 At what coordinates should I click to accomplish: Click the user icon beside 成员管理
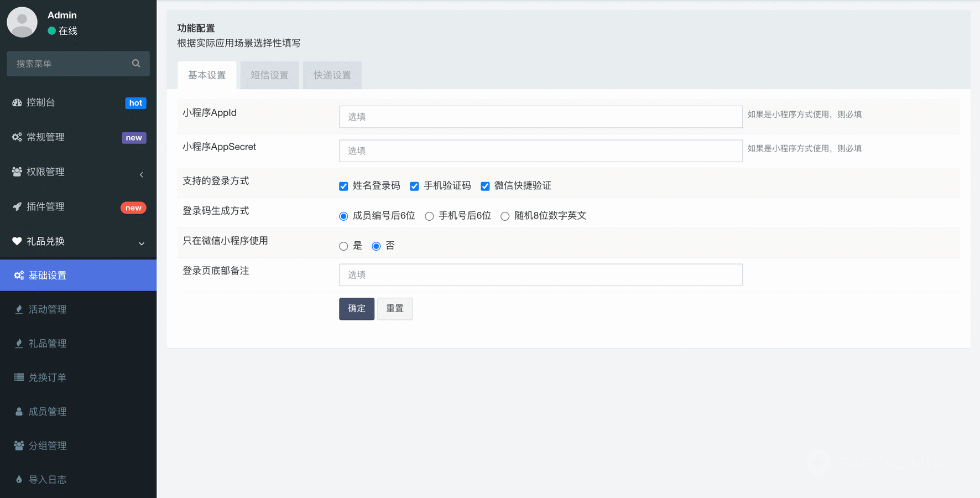tap(19, 412)
